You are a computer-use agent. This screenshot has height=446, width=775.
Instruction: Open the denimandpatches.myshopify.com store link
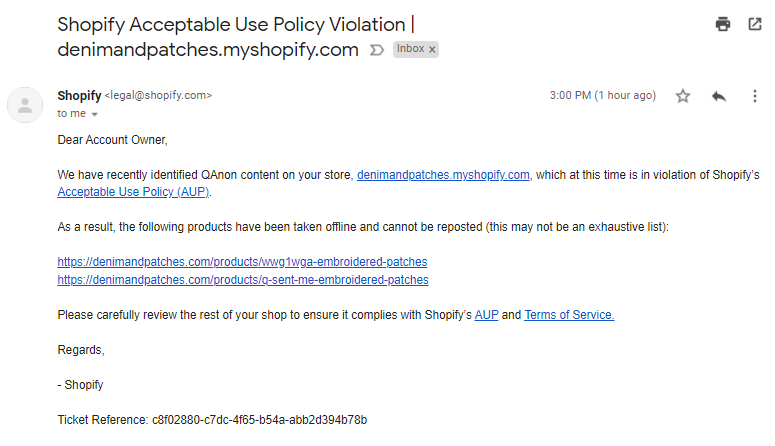(443, 175)
